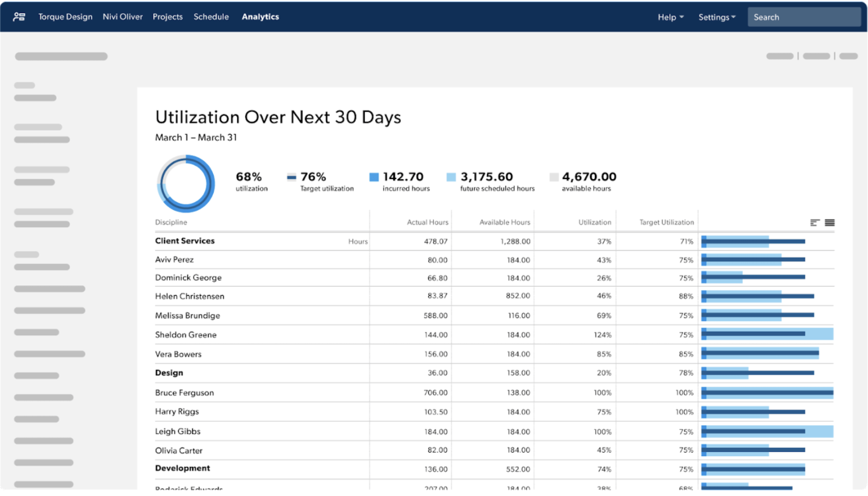Click the donut utilization chart
The height and width of the screenshot is (496, 868).
click(186, 184)
